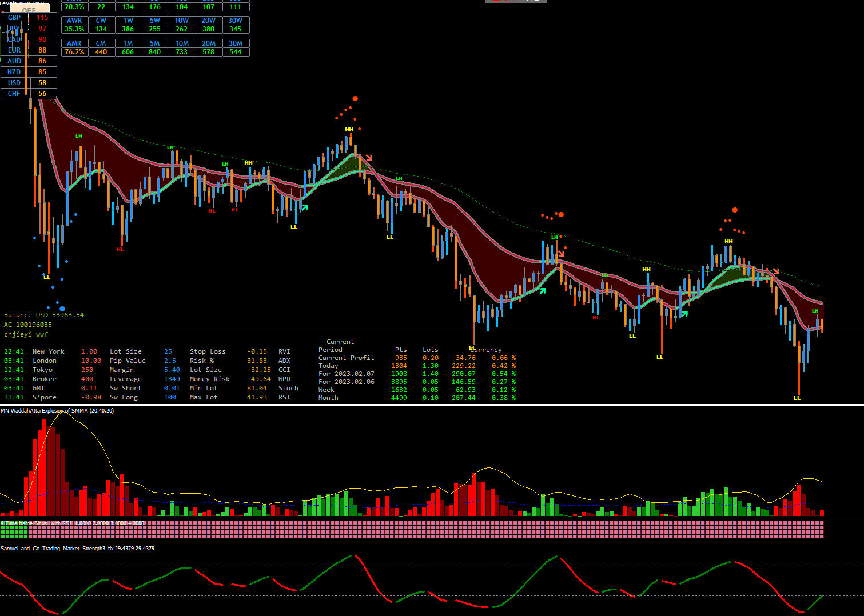Select the CHF currency strength label
The width and height of the screenshot is (864, 616).
coord(14,94)
